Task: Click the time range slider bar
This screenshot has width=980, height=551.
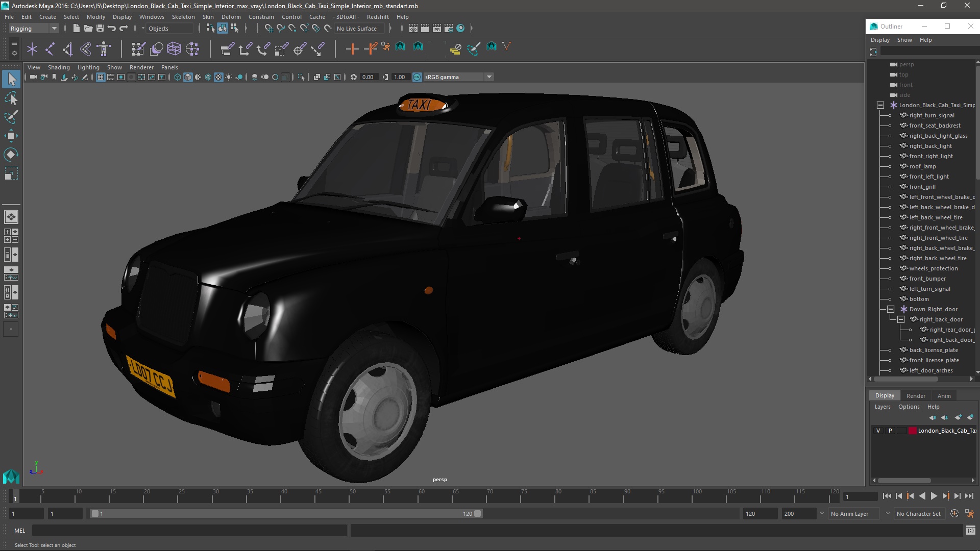Action: (286, 514)
